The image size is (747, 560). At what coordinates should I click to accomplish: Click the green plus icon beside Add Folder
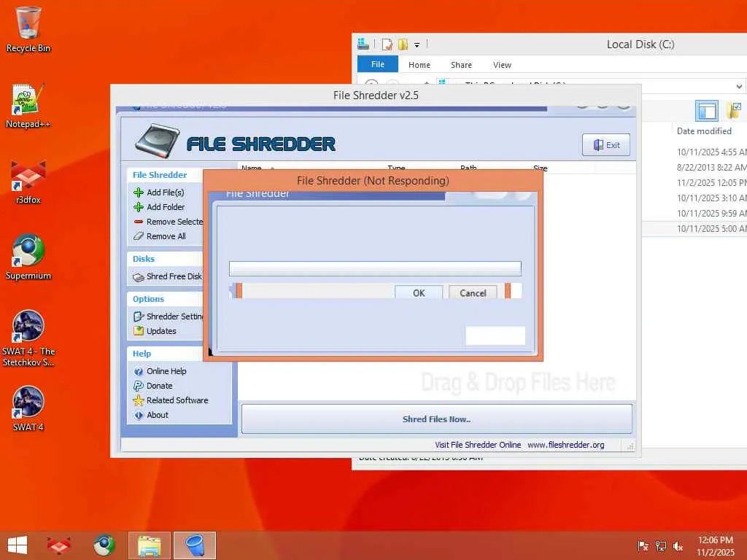(x=138, y=207)
